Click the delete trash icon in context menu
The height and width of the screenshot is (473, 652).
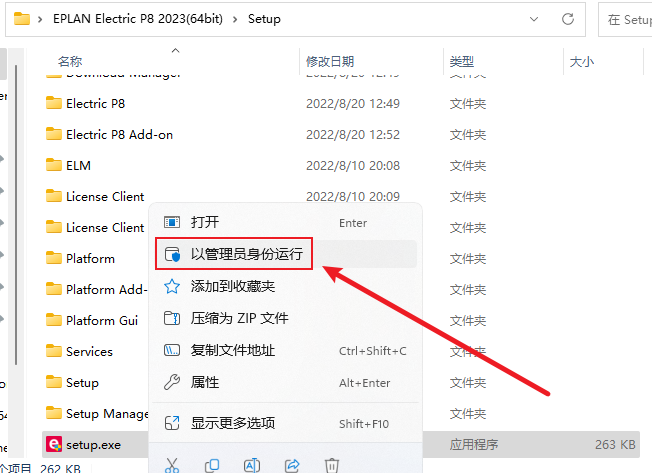tap(332, 466)
